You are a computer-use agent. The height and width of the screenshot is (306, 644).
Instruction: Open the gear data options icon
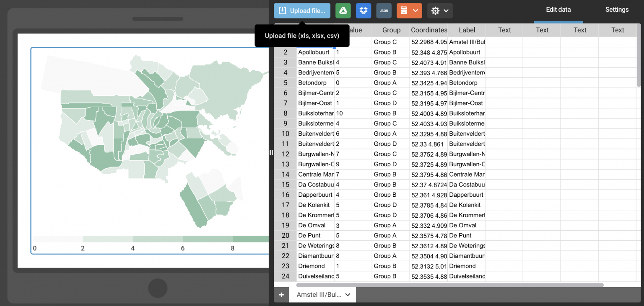[x=436, y=10]
